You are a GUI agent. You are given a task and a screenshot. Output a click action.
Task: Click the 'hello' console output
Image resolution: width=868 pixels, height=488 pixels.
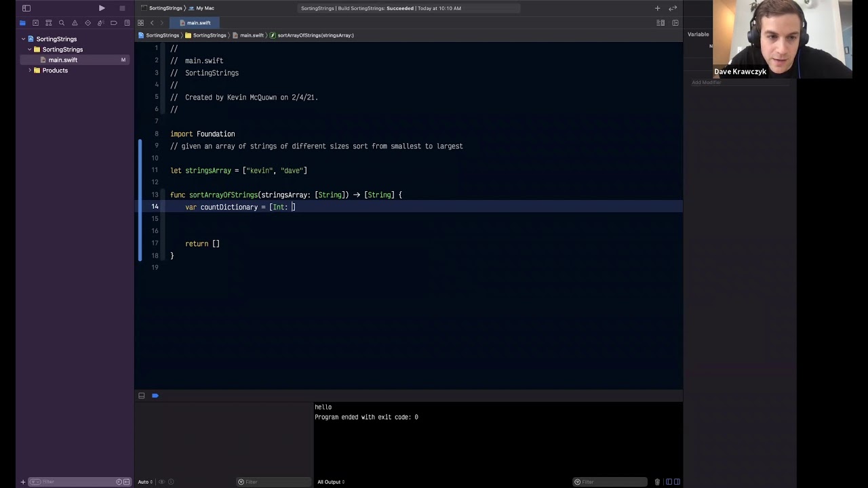[x=323, y=407]
